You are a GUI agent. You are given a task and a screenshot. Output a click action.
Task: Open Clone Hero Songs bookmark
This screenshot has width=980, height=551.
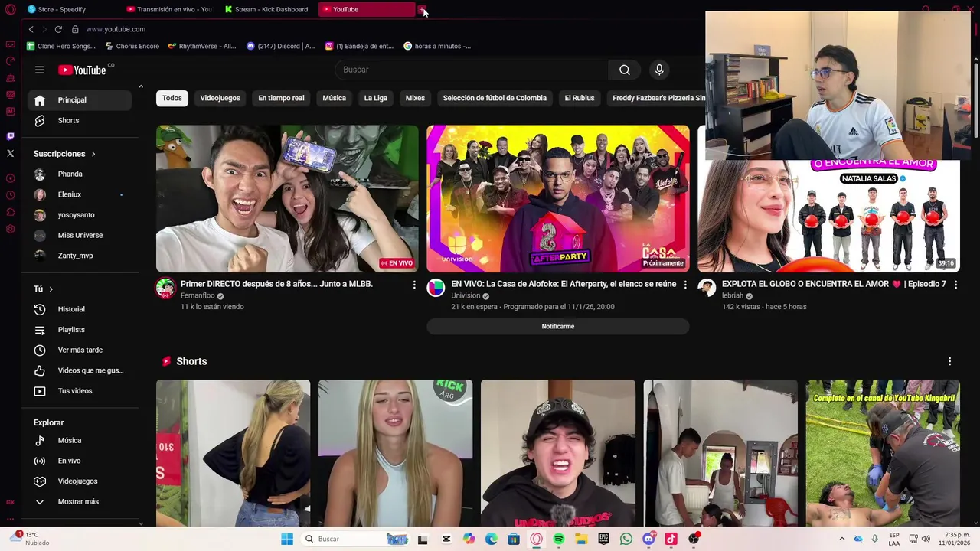(x=60, y=46)
